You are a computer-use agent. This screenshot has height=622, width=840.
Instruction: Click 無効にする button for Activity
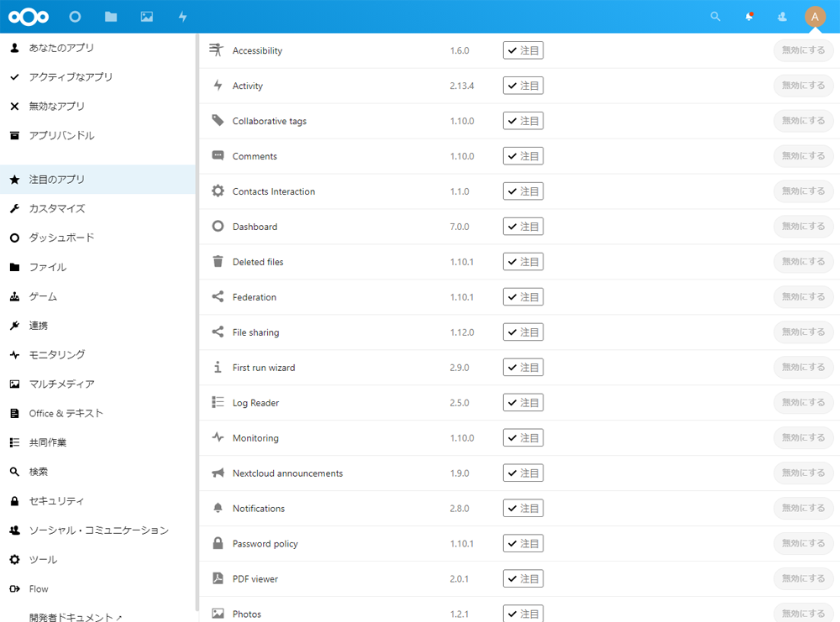pos(803,85)
